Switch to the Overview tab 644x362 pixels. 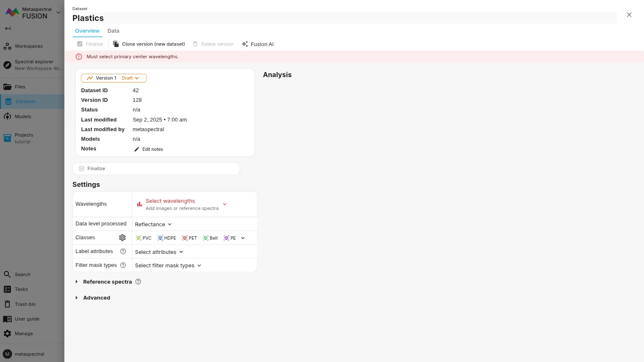(x=87, y=31)
